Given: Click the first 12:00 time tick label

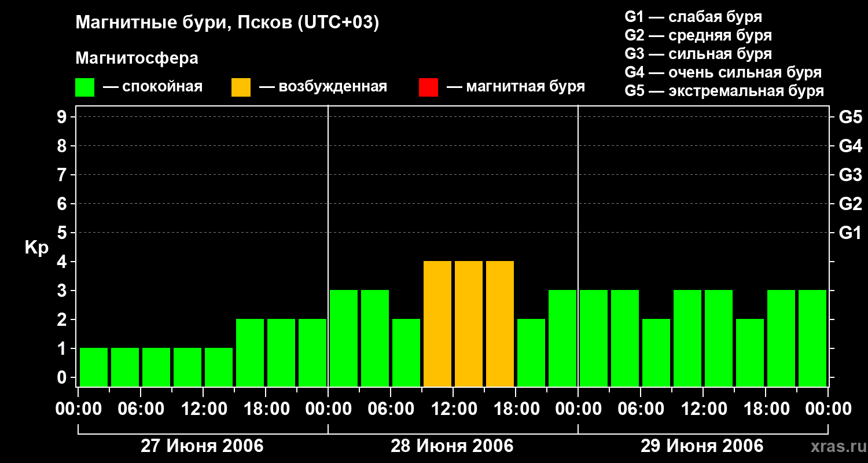Looking at the screenshot, I should [203, 409].
